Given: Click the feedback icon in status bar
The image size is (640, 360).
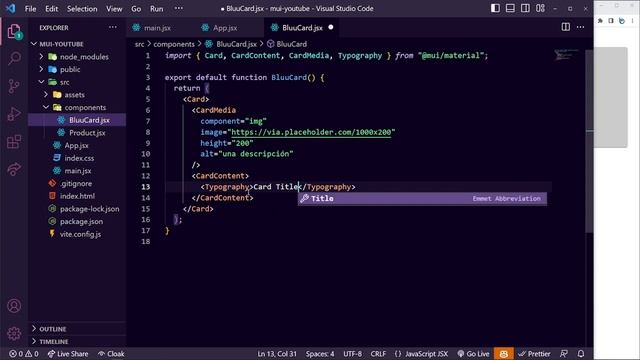Looking at the screenshot, I should click(564, 353).
